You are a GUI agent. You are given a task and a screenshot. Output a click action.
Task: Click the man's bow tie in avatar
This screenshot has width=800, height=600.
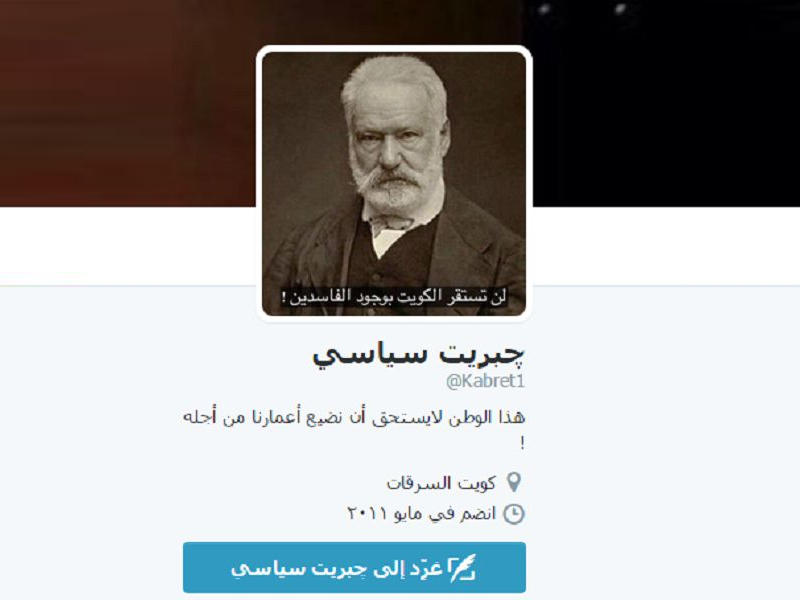393,225
